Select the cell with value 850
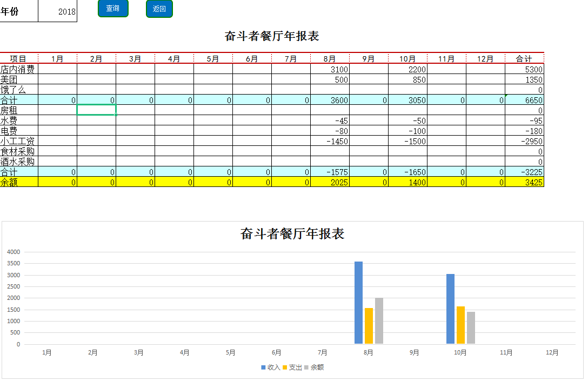The height and width of the screenshot is (388, 588). pyautogui.click(x=407, y=79)
